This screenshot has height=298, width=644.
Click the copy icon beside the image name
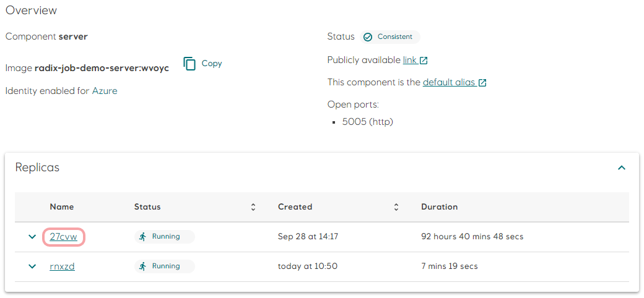(190, 64)
